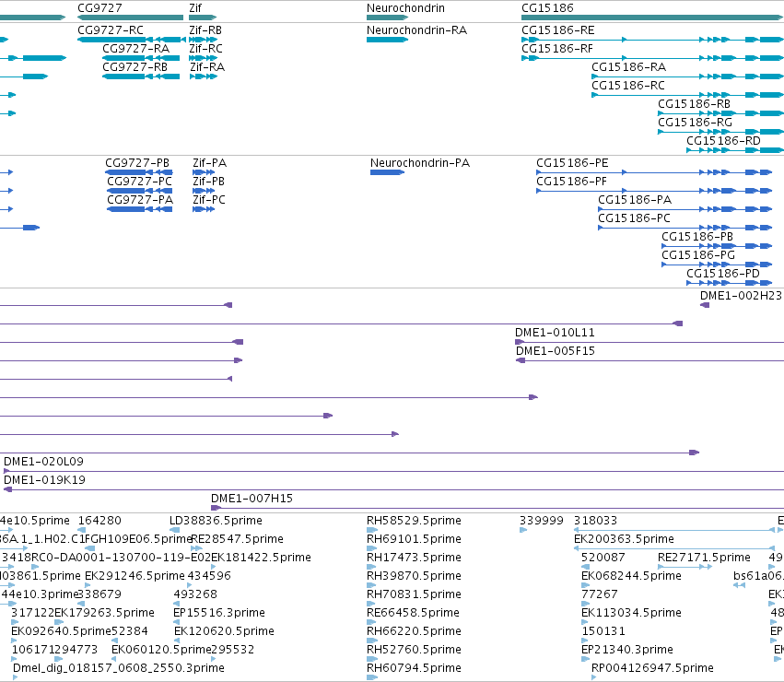
Task: Select EST EK113034.5prime
Action: [x=631, y=614]
